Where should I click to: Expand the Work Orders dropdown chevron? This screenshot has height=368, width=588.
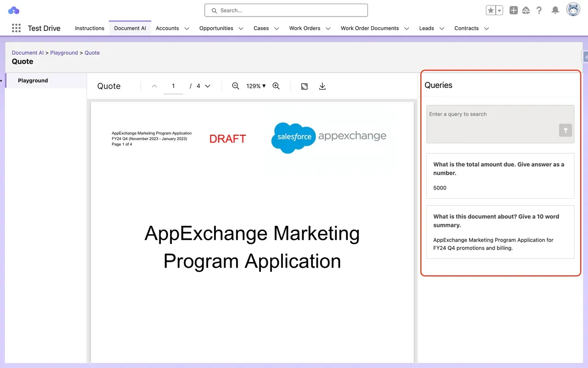[x=328, y=29]
